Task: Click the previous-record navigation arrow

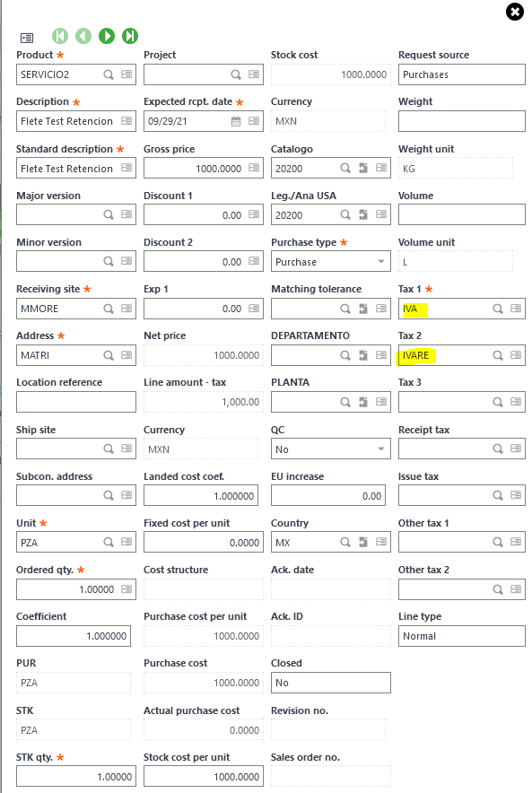Action: 83,36
